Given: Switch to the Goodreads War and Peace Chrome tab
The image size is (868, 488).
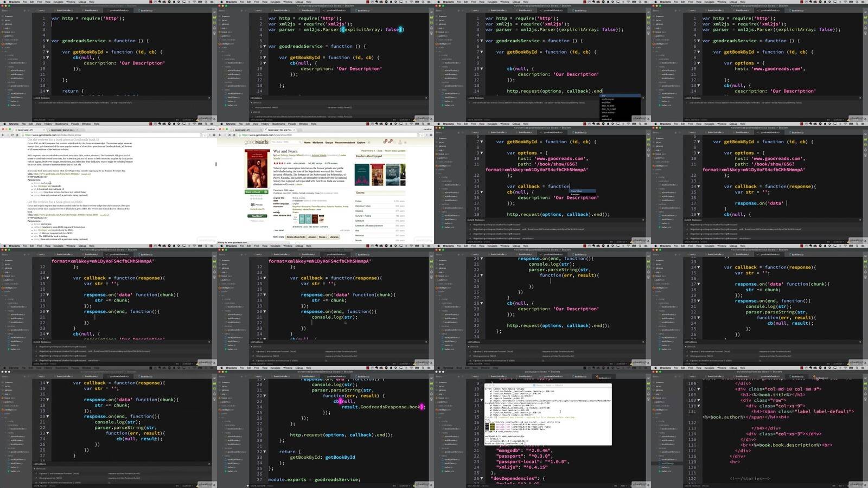Looking at the screenshot, I should click(280, 130).
